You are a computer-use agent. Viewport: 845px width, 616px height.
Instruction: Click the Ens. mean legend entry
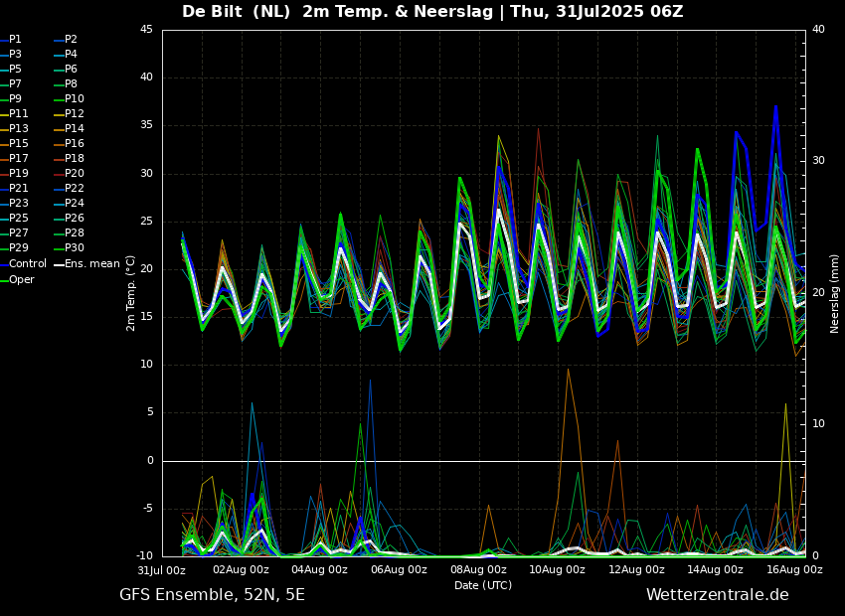92,264
